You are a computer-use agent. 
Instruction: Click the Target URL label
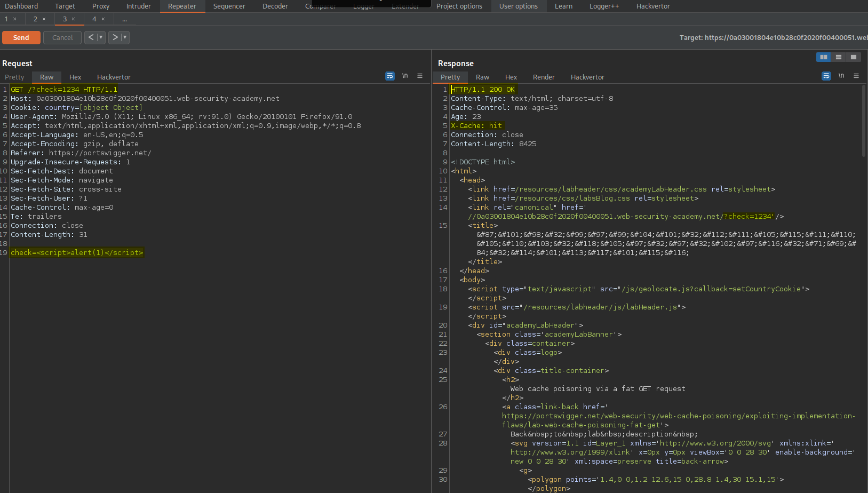point(773,37)
